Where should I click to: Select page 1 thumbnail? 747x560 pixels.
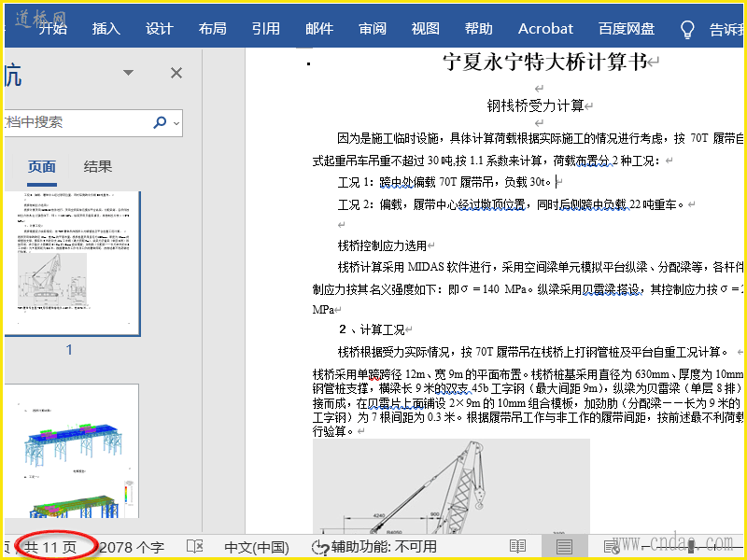point(73,264)
